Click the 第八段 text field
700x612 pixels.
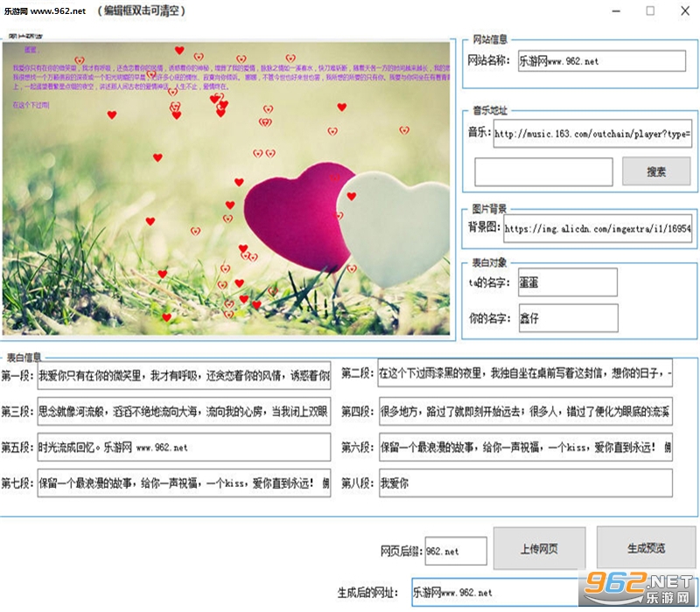pos(526,483)
